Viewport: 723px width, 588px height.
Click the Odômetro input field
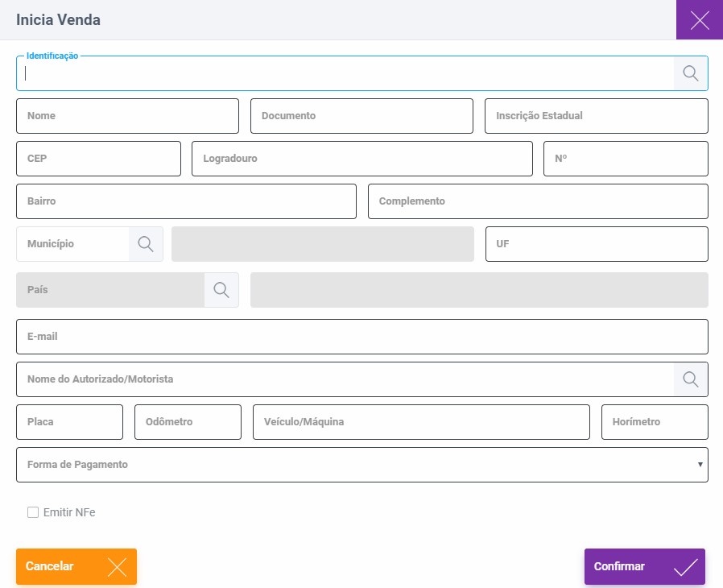(188, 422)
